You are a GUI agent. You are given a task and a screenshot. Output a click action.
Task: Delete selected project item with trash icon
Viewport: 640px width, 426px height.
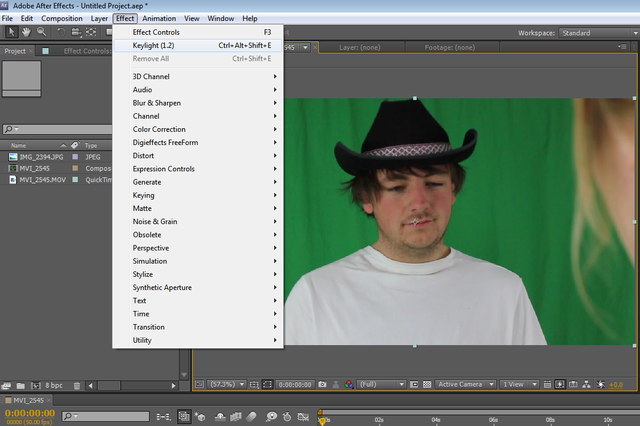point(77,385)
